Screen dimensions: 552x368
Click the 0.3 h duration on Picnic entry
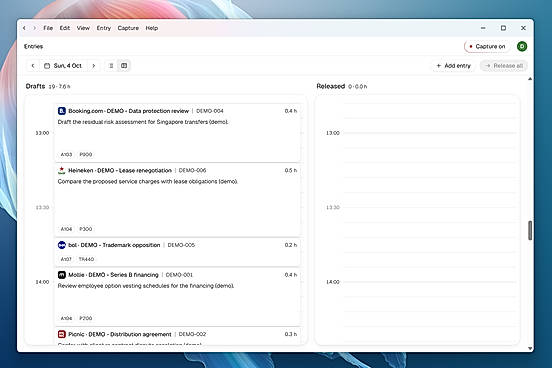coord(291,334)
